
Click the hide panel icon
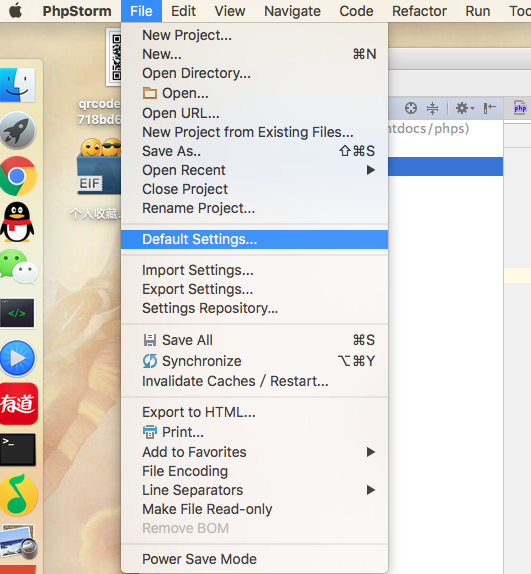coord(490,108)
